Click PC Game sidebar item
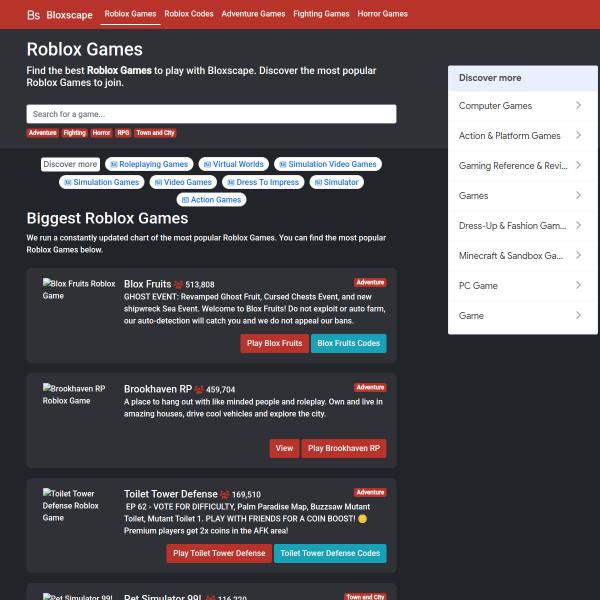Viewport: 600px width, 600px height. tap(523, 285)
